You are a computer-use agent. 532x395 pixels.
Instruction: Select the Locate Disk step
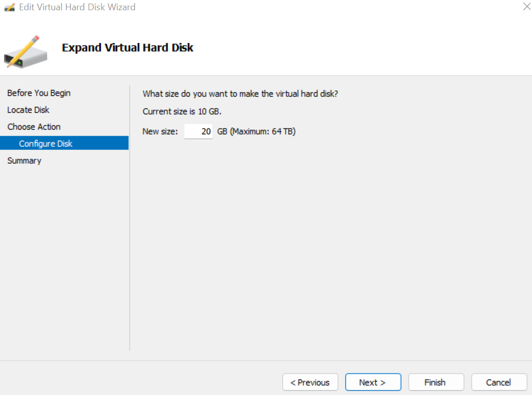point(28,110)
